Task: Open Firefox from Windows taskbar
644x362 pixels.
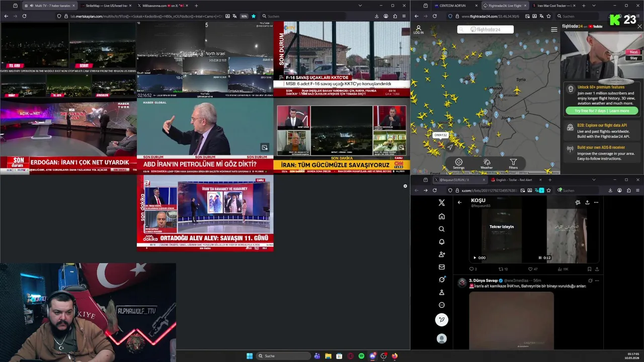Action: click(394, 356)
